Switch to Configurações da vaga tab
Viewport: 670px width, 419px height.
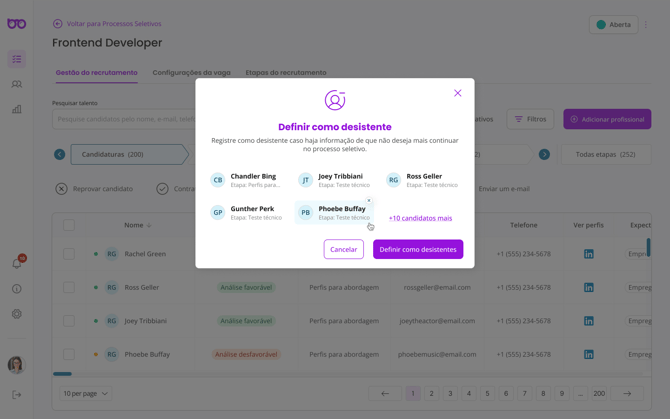point(191,73)
